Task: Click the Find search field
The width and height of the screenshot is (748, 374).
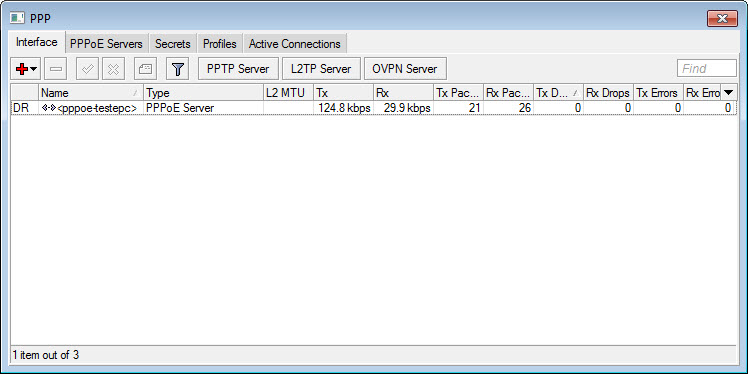Action: pos(707,68)
